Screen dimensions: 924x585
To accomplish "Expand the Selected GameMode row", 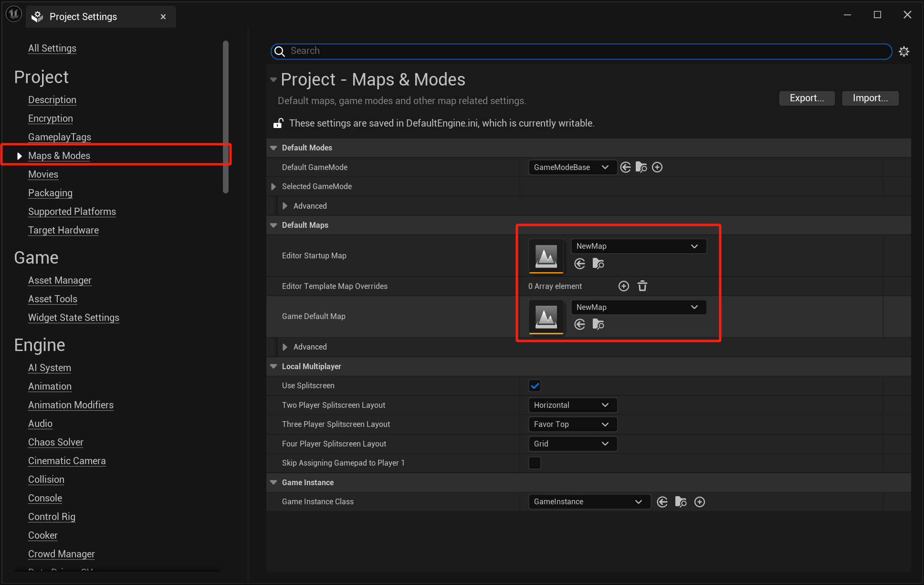I will point(273,187).
